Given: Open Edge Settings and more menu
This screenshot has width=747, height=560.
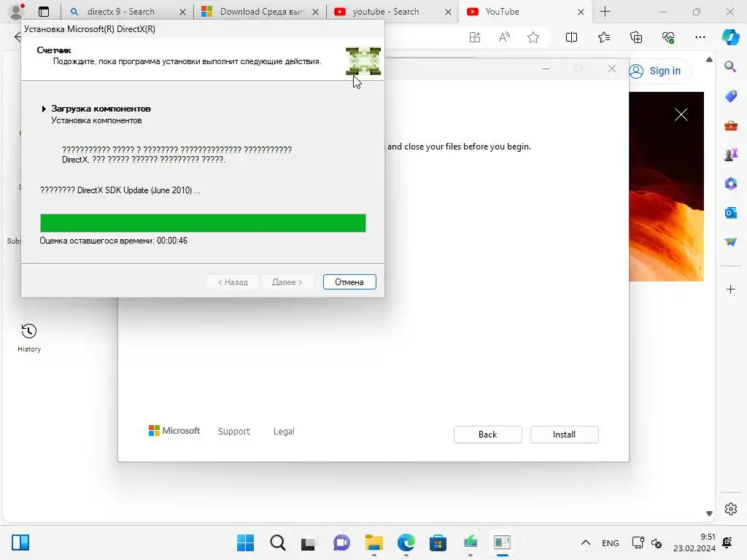Looking at the screenshot, I should [x=700, y=37].
